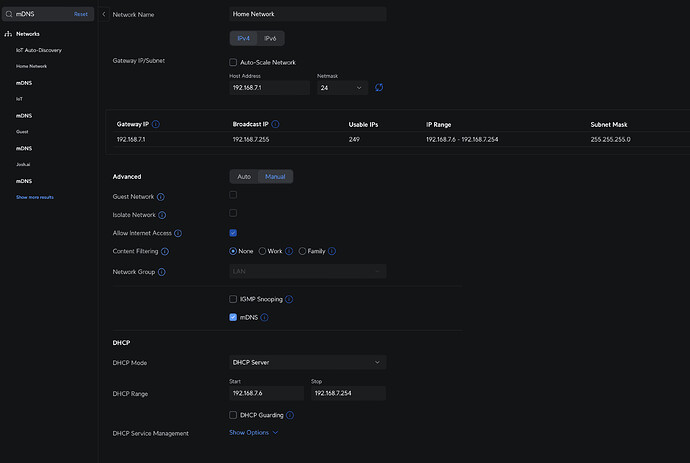Screen dimensions: 690x463
Task: Expand Show Options for DHCP Service Management
Action: [x=253, y=433]
